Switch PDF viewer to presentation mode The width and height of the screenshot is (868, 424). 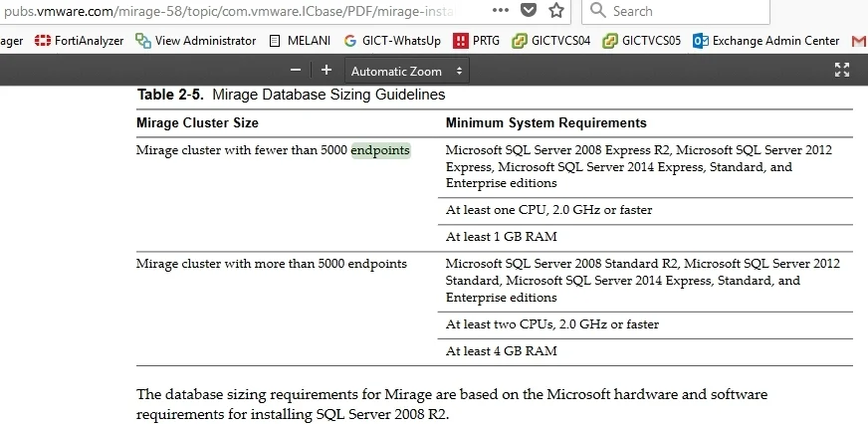coord(842,70)
